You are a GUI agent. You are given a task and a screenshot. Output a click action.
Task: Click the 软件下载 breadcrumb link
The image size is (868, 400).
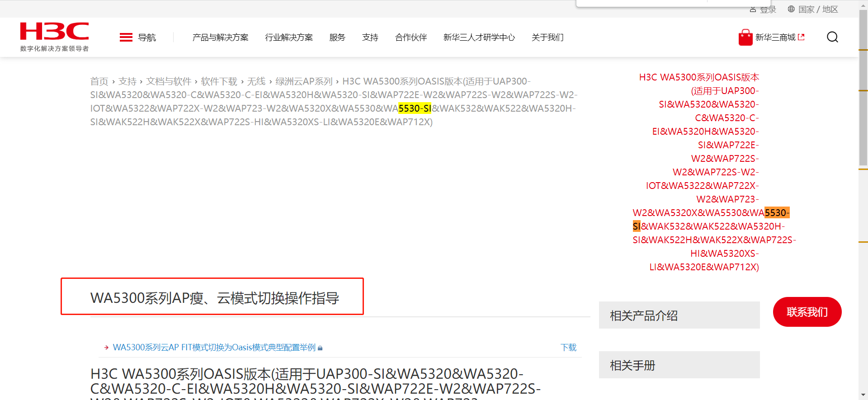pos(219,81)
